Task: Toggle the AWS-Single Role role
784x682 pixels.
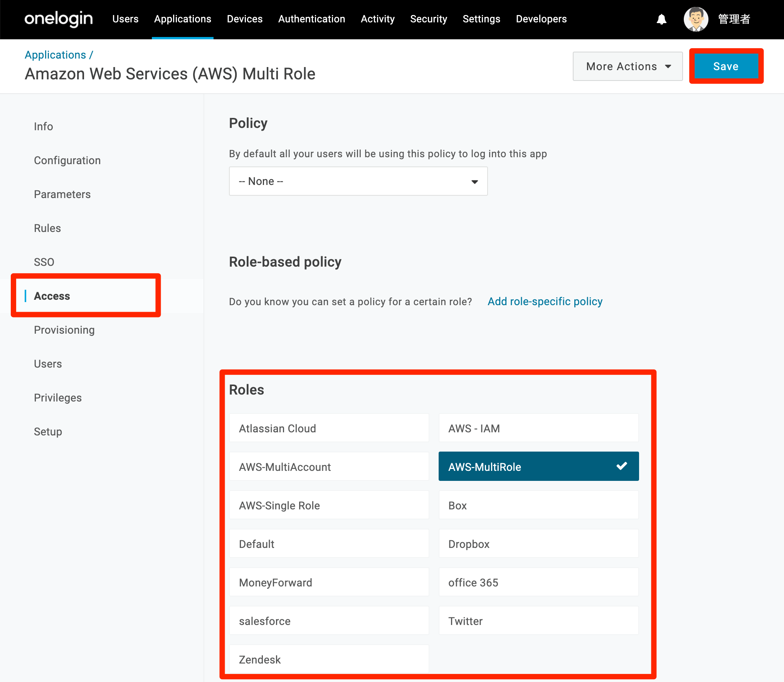Action: coord(329,505)
